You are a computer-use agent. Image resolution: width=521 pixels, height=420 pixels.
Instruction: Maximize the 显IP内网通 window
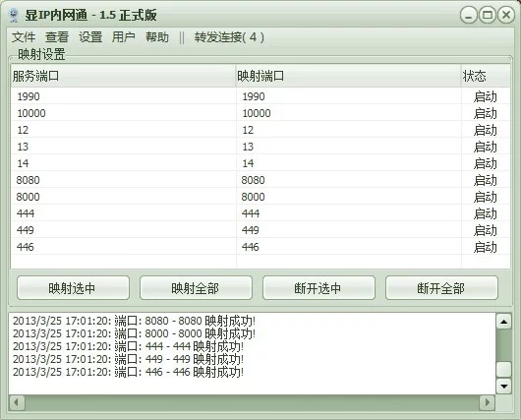coord(488,16)
